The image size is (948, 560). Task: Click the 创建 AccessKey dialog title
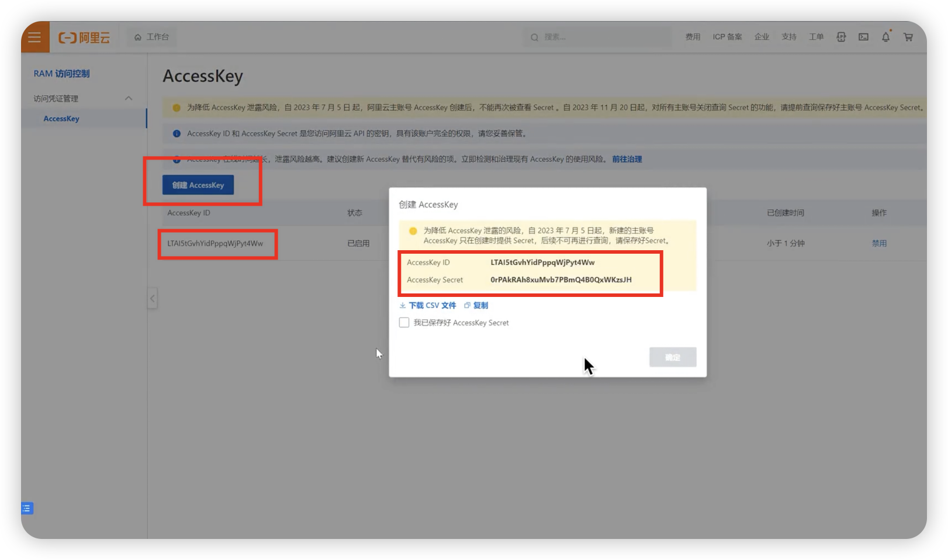(428, 205)
